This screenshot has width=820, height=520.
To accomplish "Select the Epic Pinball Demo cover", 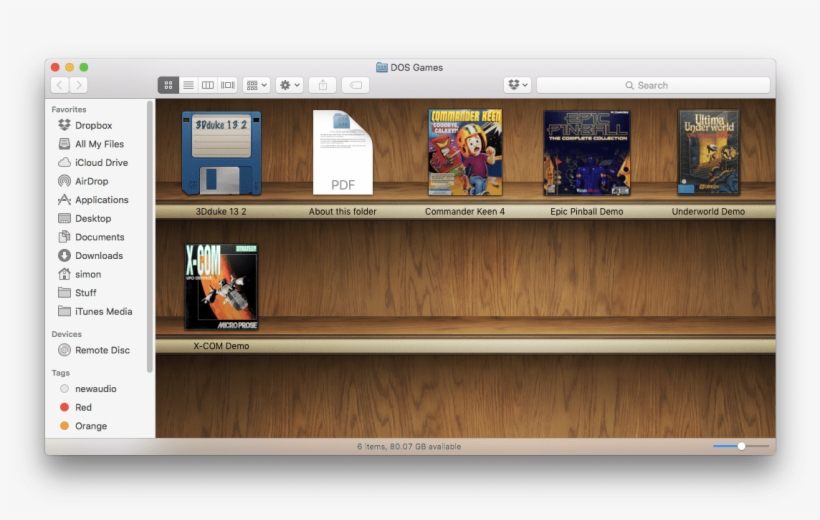I will (x=587, y=153).
